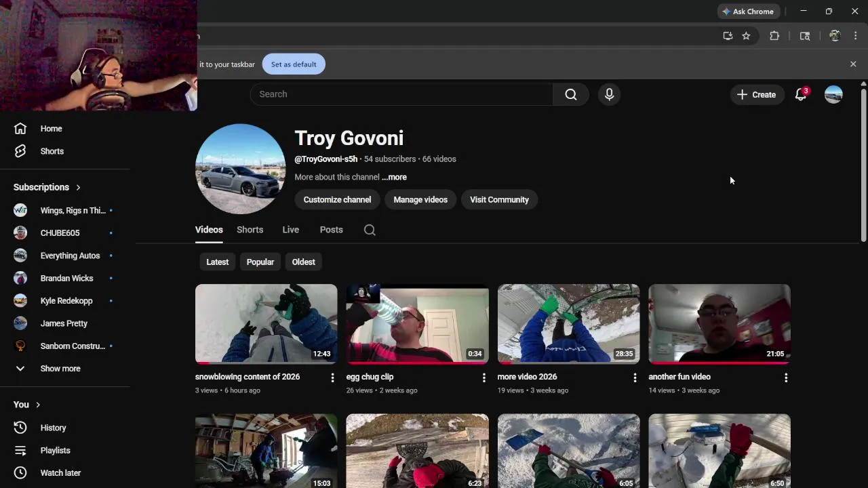Open another fun video thumbnail
This screenshot has width=868, height=488.
pyautogui.click(x=719, y=324)
